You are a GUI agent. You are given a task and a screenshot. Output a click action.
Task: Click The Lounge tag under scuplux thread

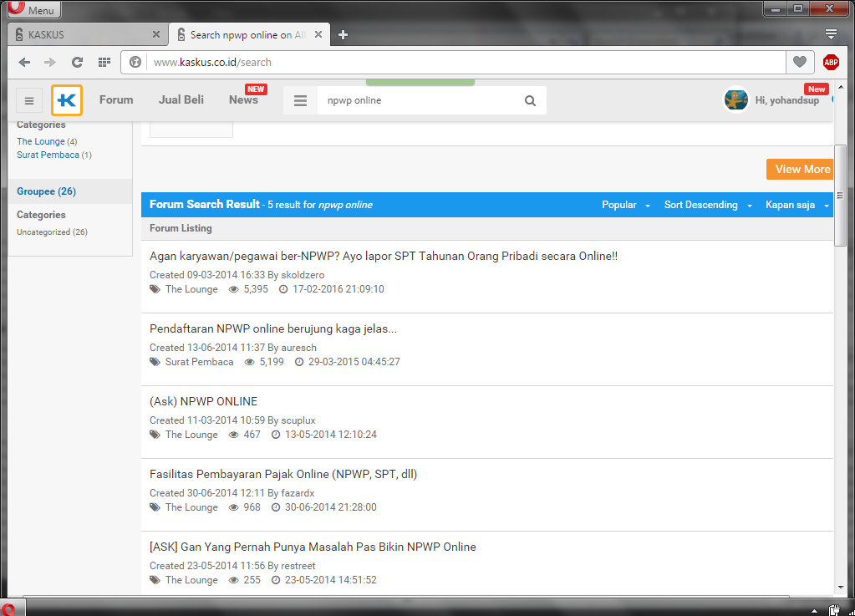click(x=191, y=435)
